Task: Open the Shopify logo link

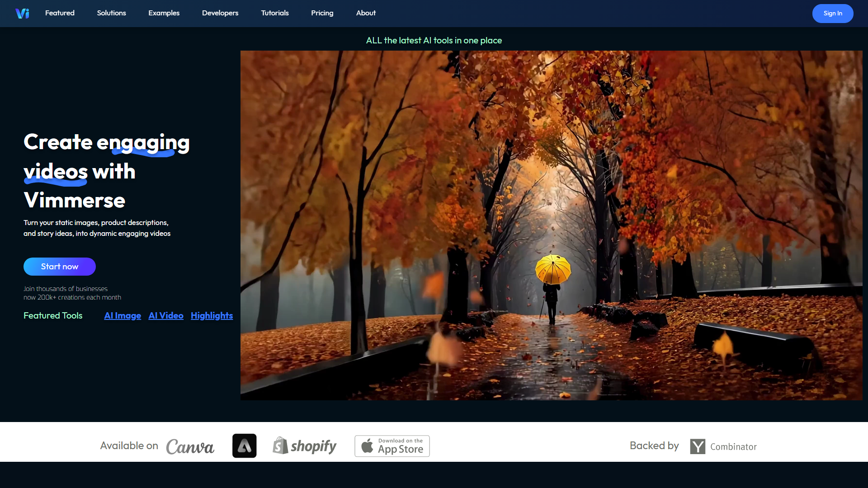Action: pos(305,446)
